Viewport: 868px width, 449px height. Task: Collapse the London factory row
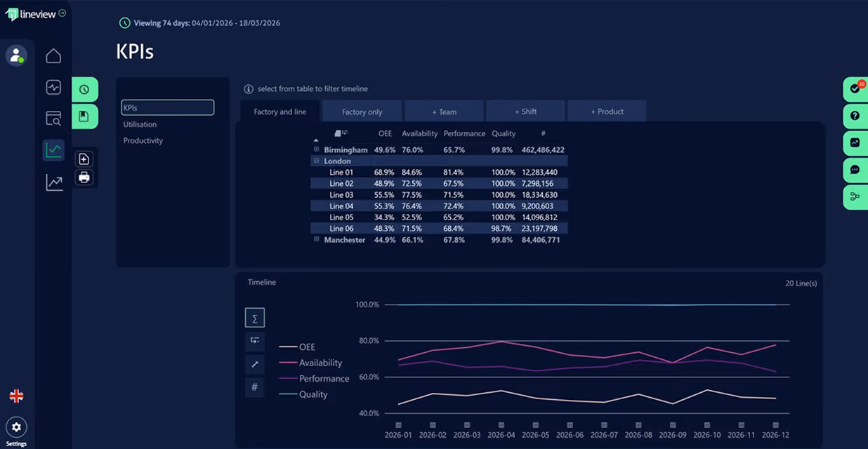(x=316, y=161)
